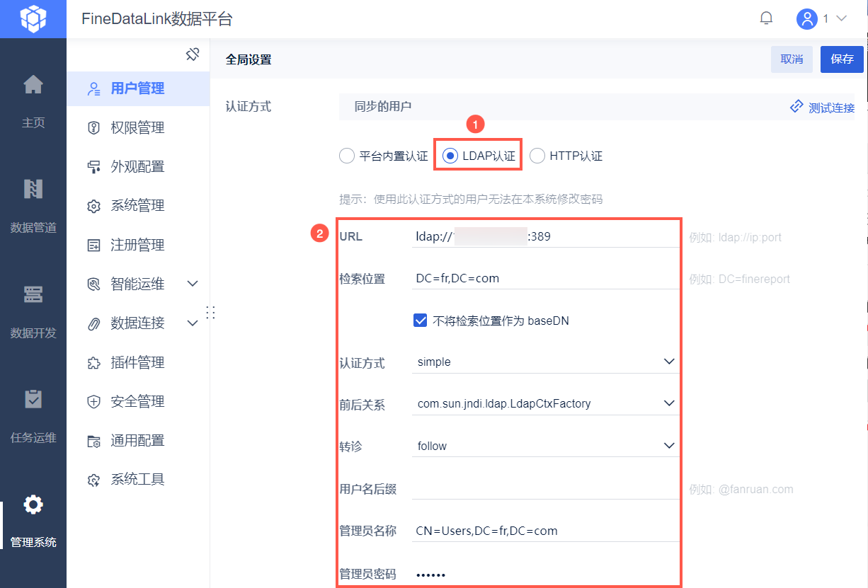Open the 前后关系 LdapCtxFactory dropdown
This screenshot has height=588, width=868.
pyautogui.click(x=545, y=403)
